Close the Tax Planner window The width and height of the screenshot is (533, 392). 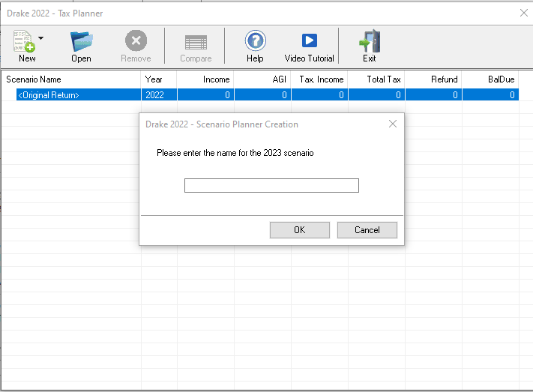point(524,13)
